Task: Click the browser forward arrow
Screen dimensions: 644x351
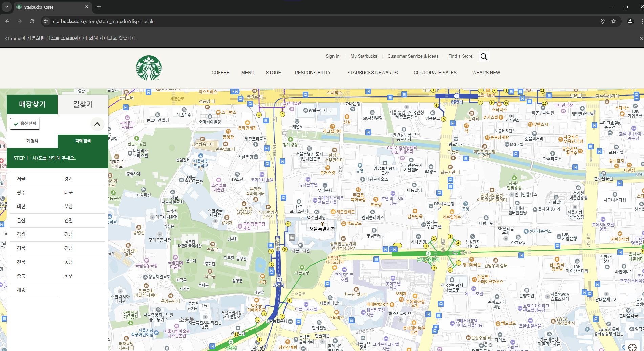Action: 20,21
